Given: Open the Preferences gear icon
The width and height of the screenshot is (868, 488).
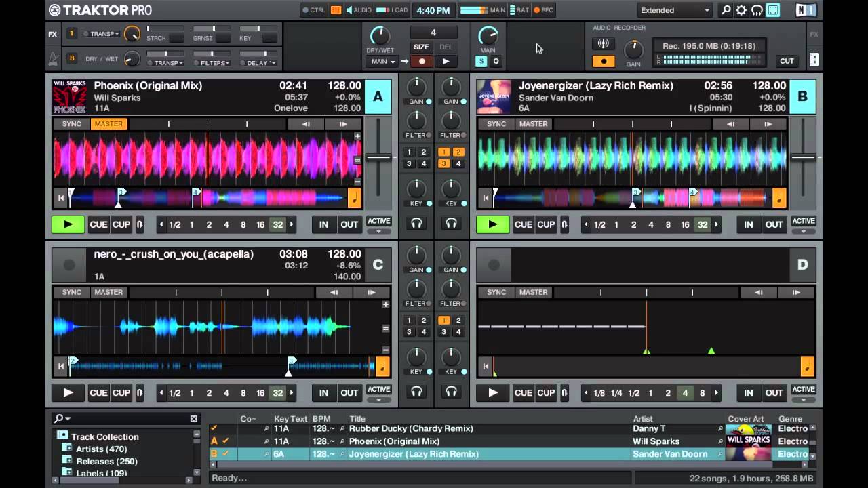Looking at the screenshot, I should (x=741, y=10).
